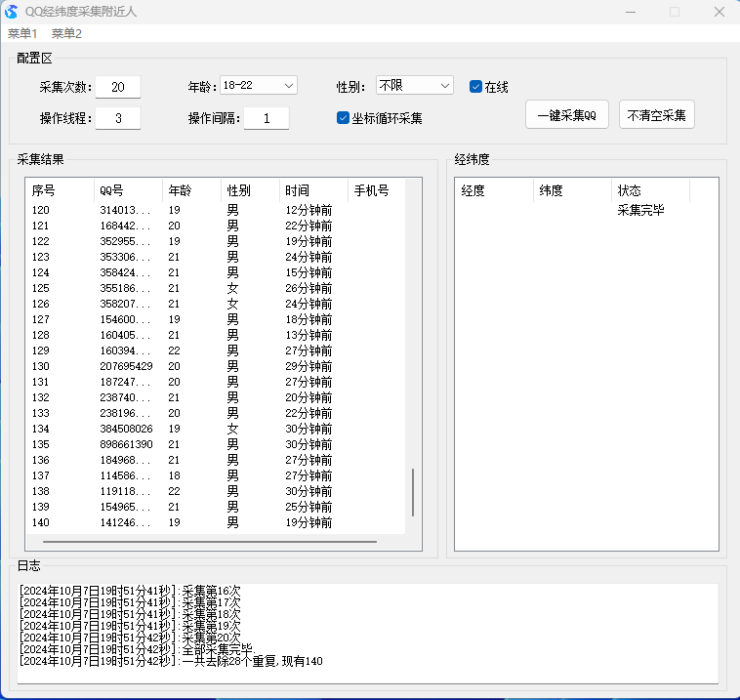740x700 pixels.
Task: Open 菜单1 in the menu bar
Action: pyautogui.click(x=22, y=33)
